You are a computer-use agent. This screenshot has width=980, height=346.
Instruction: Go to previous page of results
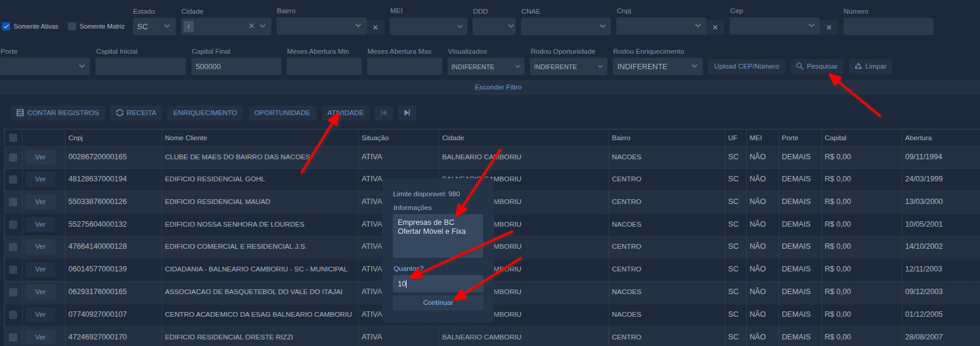pos(384,113)
